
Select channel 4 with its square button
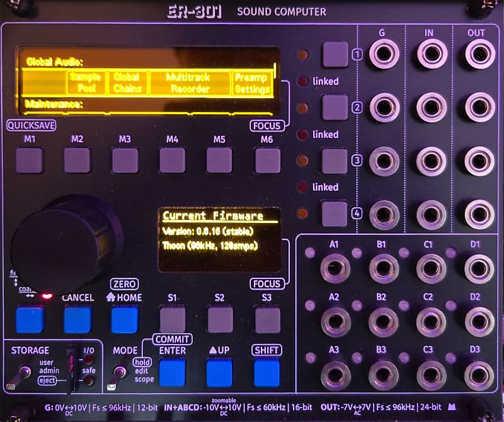[x=335, y=214]
